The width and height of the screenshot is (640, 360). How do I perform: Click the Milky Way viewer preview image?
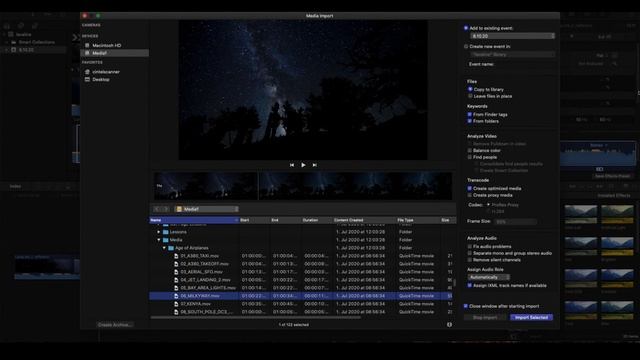click(303, 90)
